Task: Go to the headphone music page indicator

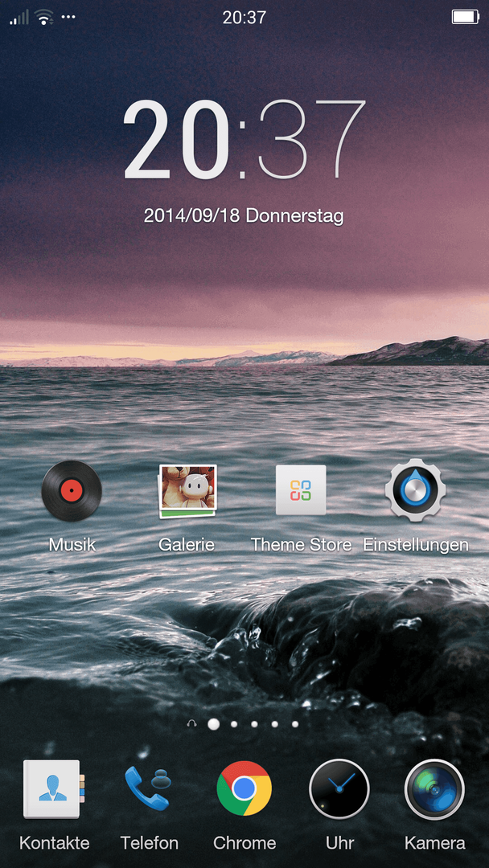Action: pos(192,723)
